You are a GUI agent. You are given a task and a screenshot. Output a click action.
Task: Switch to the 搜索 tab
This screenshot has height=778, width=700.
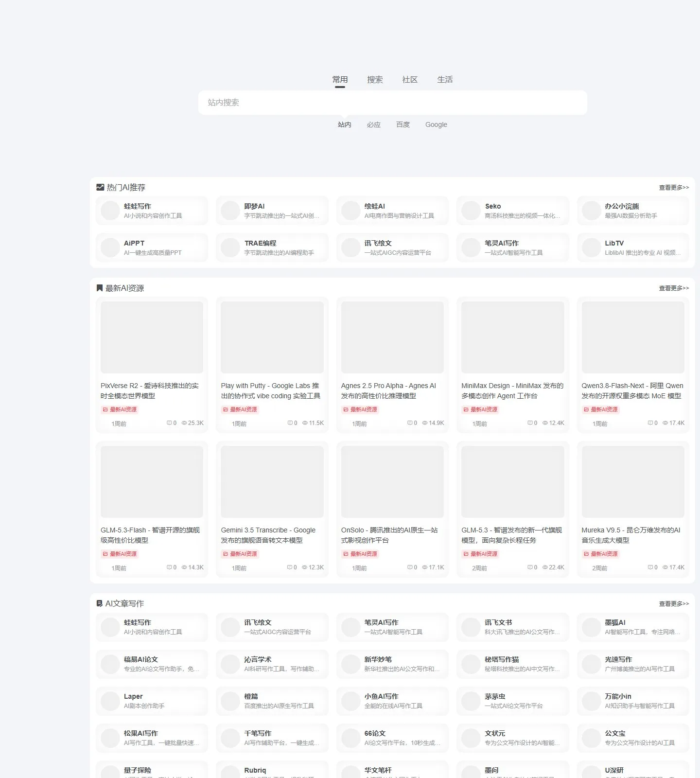coord(375,80)
